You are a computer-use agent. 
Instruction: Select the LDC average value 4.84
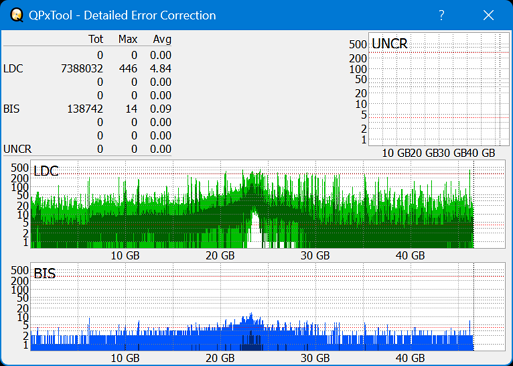click(x=161, y=69)
